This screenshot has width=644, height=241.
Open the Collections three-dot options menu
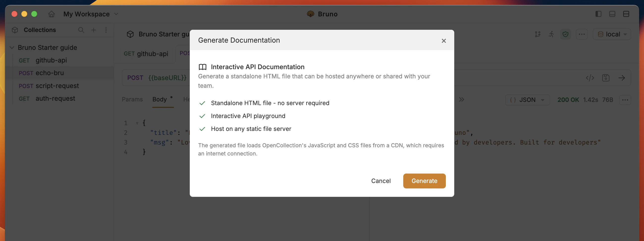(106, 30)
